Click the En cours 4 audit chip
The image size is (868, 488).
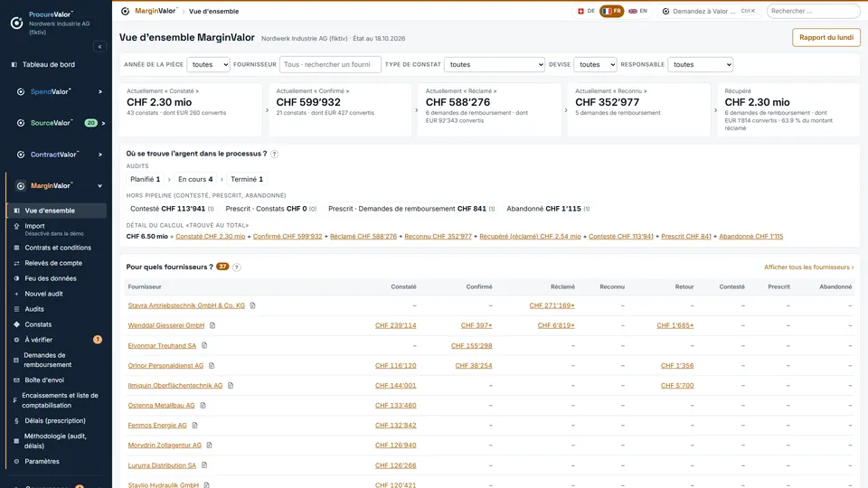point(195,179)
